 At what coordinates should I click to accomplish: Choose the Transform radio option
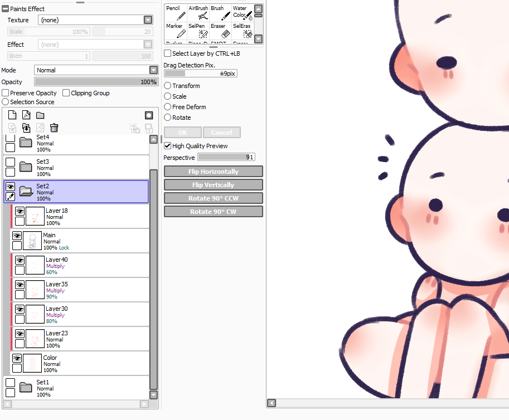click(x=167, y=86)
